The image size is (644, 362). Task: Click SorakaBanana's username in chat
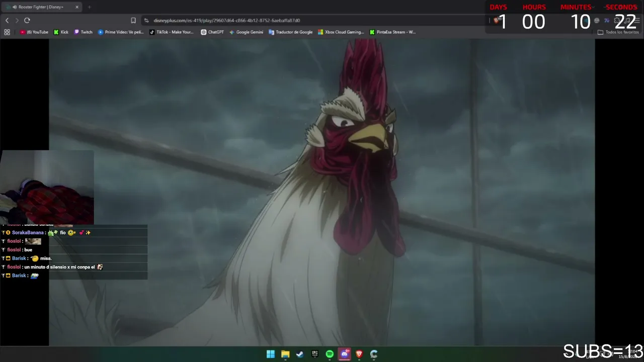pos(28,233)
